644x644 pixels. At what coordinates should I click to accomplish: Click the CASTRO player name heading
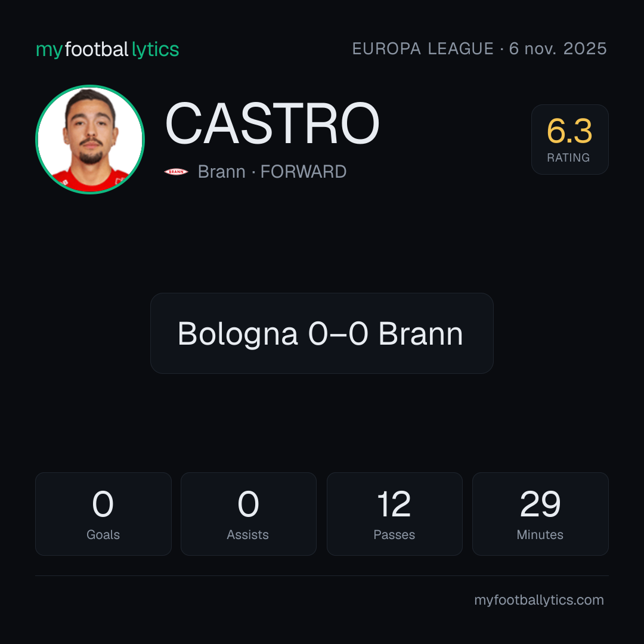pos(272,123)
